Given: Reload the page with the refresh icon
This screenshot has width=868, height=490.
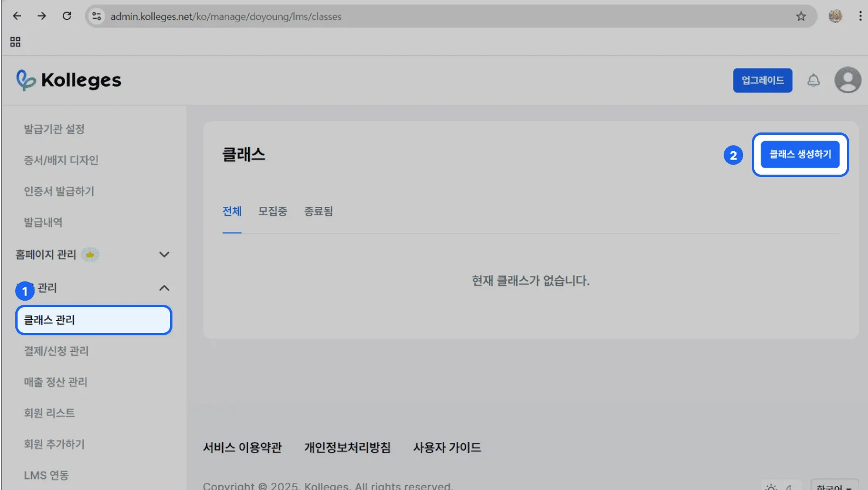Looking at the screenshot, I should pyautogui.click(x=67, y=16).
